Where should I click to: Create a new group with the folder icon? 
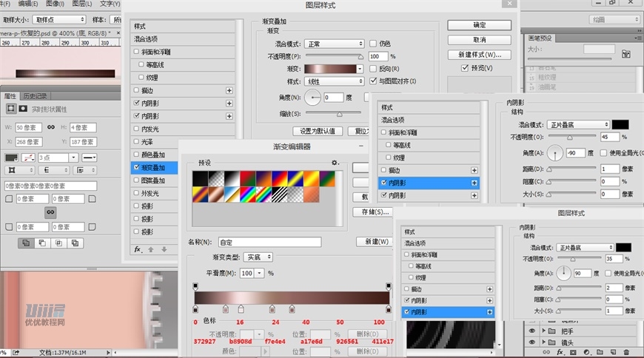tap(600, 352)
